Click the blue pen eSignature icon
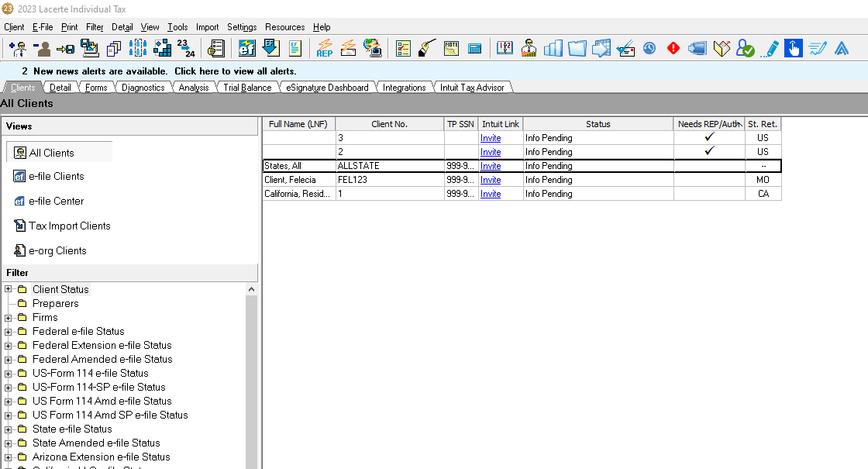The width and height of the screenshot is (868, 469). click(770, 49)
